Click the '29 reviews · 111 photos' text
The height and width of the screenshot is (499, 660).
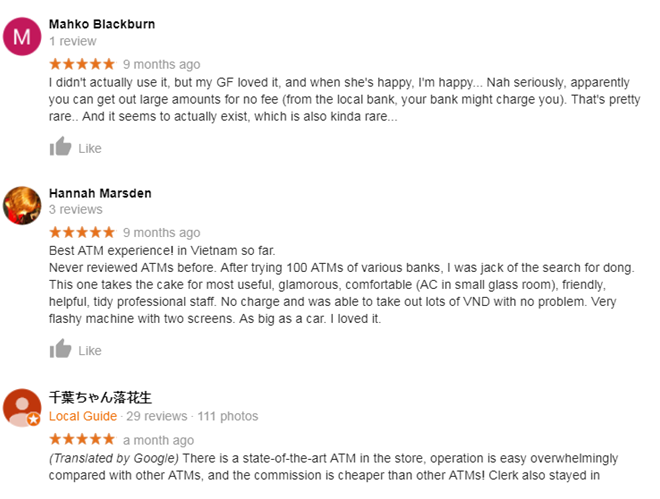click(192, 416)
